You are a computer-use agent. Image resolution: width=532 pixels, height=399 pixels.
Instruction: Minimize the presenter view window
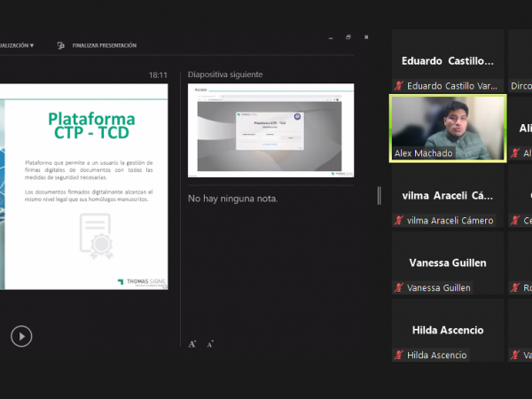(x=331, y=37)
